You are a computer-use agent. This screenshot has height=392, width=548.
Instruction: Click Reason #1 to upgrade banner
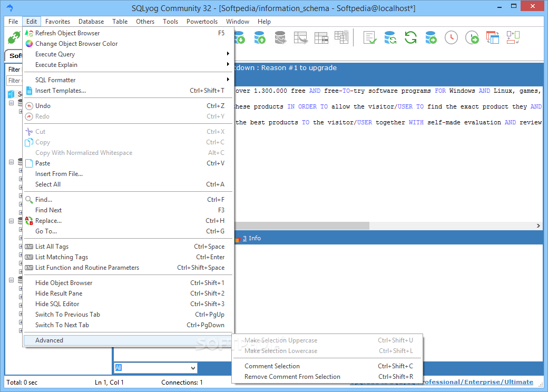point(286,68)
